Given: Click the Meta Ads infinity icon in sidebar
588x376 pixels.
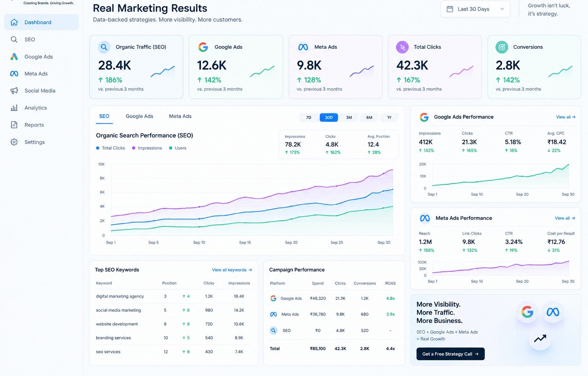Looking at the screenshot, I should pos(14,74).
